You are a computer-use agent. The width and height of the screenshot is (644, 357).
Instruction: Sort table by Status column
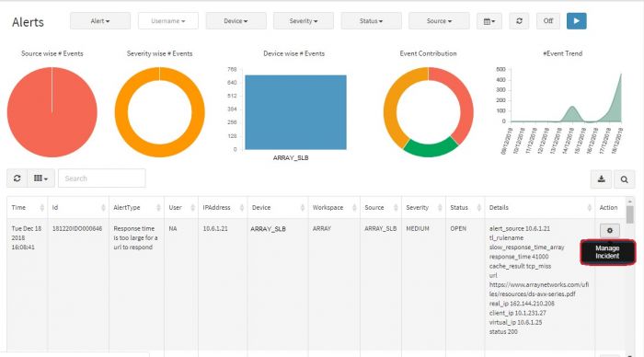point(465,207)
